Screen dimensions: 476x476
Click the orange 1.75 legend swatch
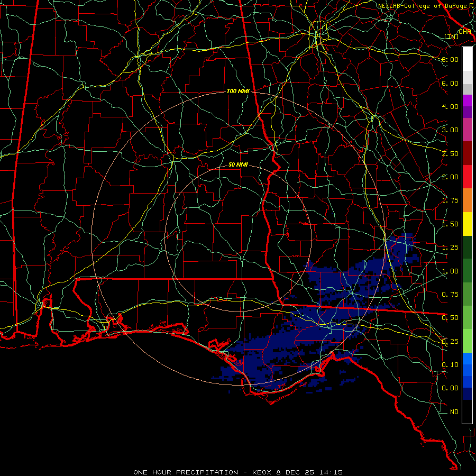467,200
